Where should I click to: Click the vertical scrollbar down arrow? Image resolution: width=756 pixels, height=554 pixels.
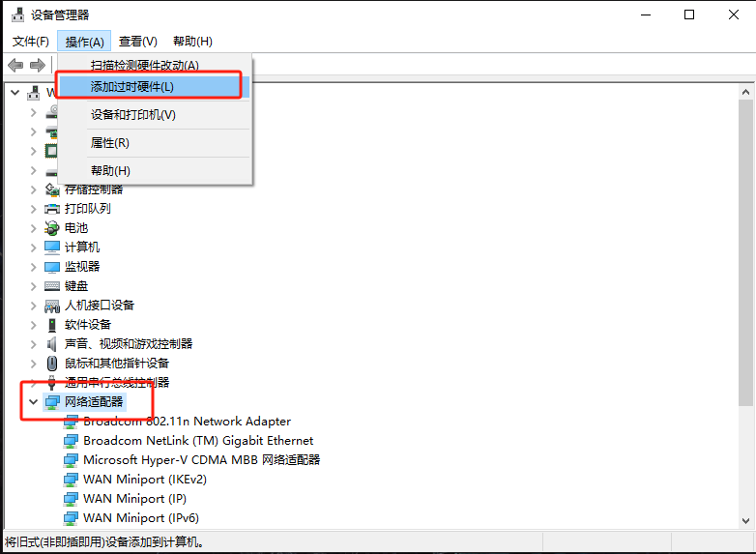click(745, 520)
